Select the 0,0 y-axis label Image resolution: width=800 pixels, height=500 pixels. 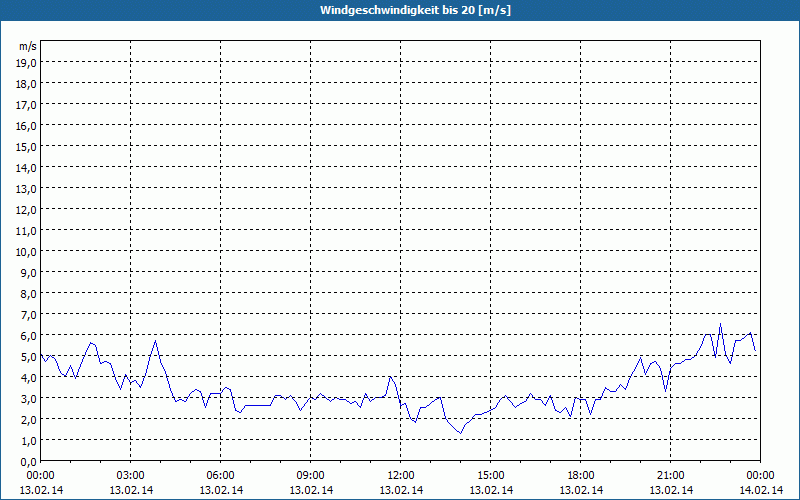click(29, 461)
